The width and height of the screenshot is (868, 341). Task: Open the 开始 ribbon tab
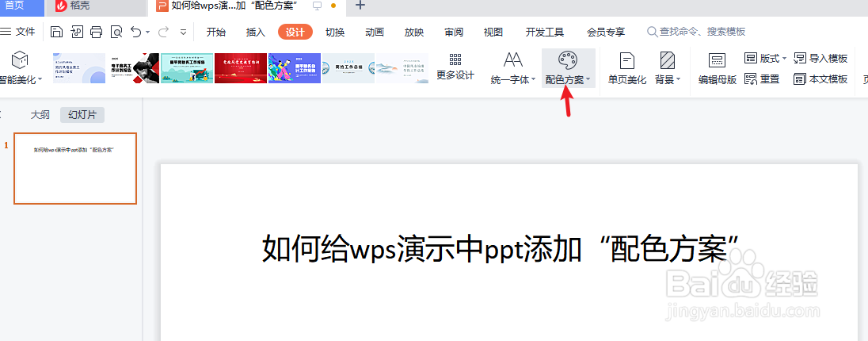[x=216, y=33]
